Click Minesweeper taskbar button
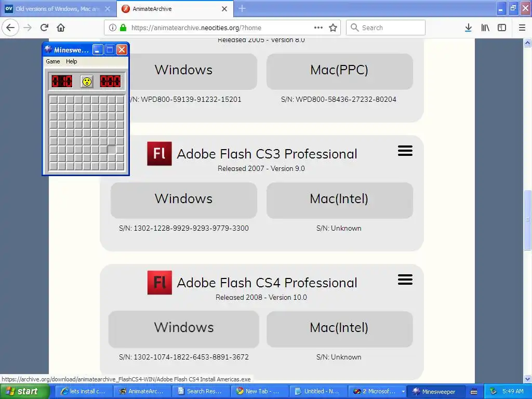The image size is (532, 399). pyautogui.click(x=435, y=392)
